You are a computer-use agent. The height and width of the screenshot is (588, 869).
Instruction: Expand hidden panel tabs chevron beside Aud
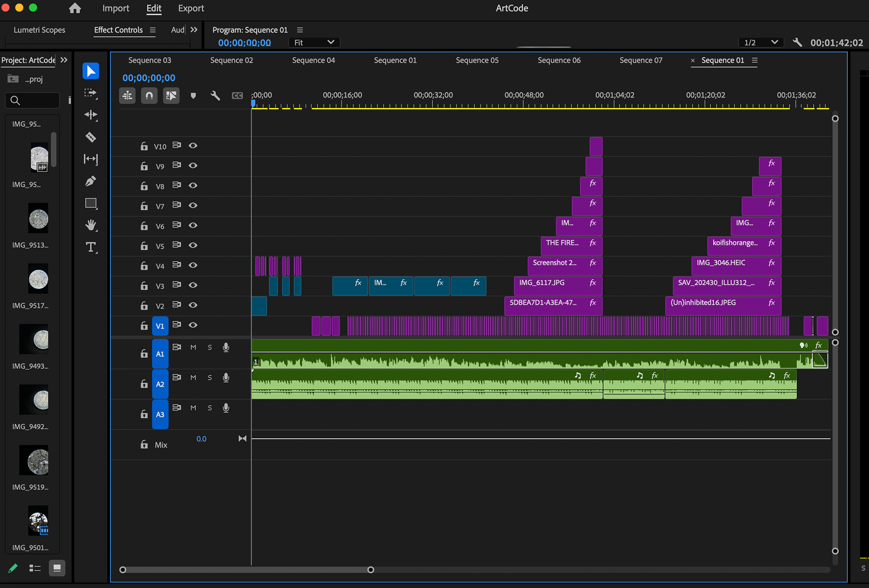point(194,30)
